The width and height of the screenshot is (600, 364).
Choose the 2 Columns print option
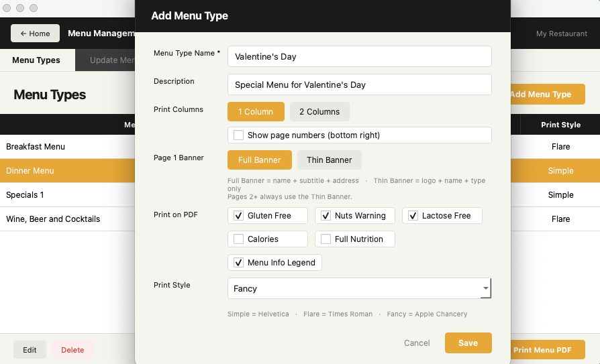click(319, 112)
